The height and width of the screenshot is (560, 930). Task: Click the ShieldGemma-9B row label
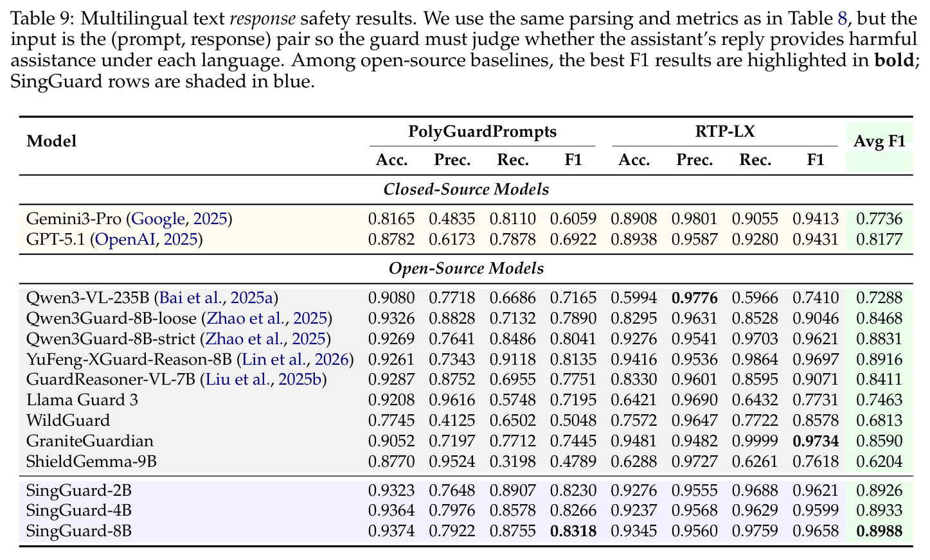tap(91, 462)
